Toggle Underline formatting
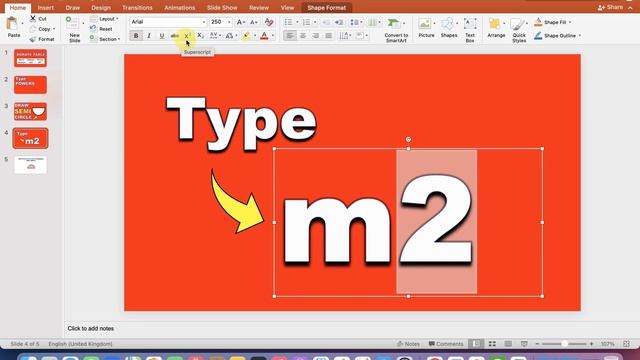 point(162,36)
